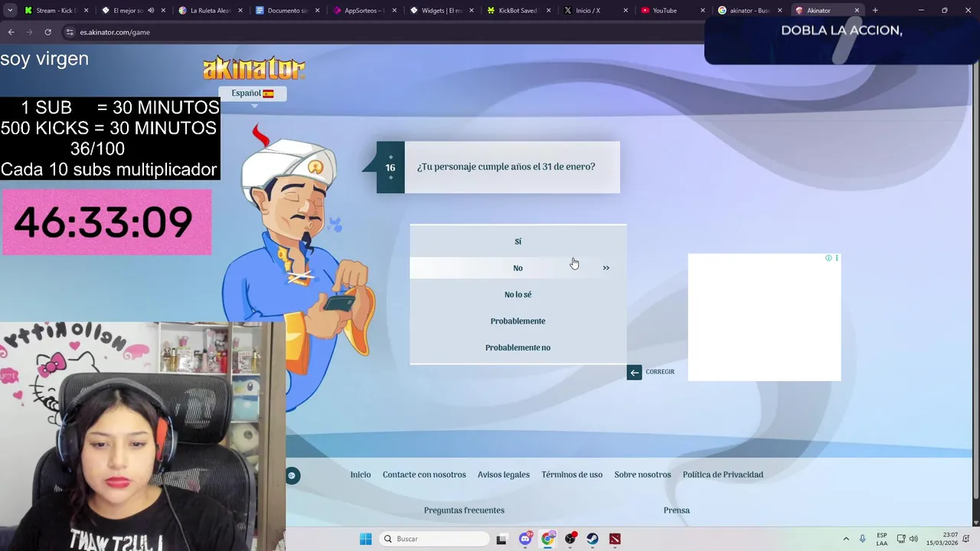Click the taskbar Buscar search box
The height and width of the screenshot is (551, 980).
tap(435, 539)
